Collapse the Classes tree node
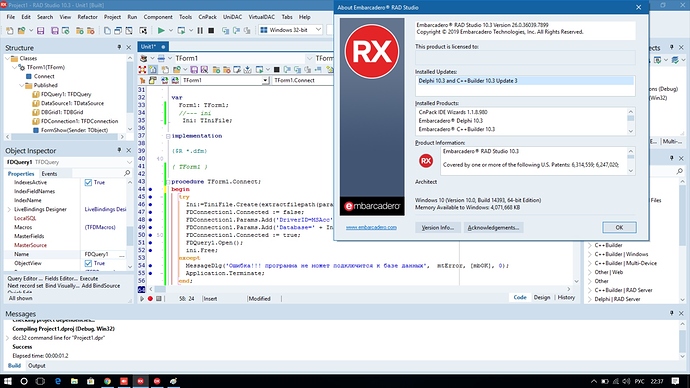 (7, 58)
